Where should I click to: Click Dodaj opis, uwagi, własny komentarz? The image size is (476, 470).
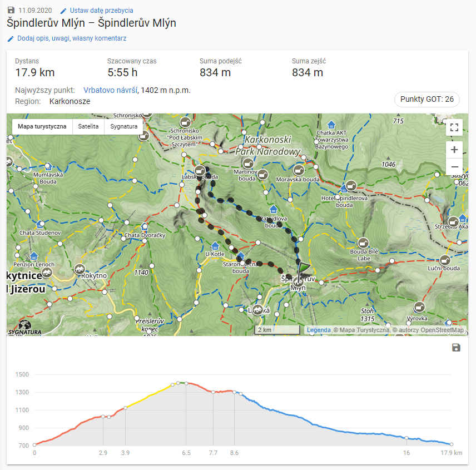[72, 38]
